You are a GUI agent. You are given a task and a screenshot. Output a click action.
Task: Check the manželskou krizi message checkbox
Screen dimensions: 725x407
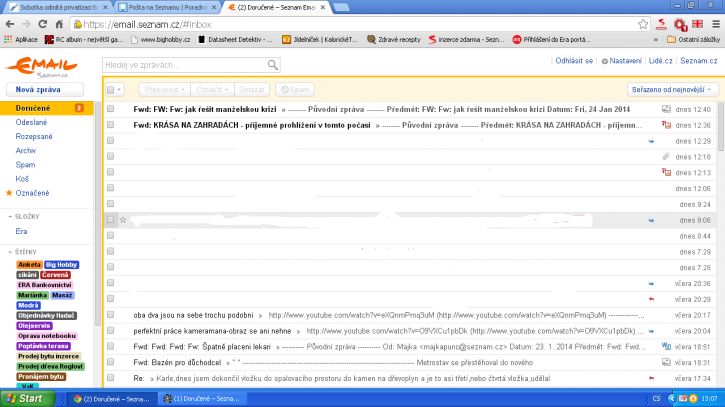point(111,109)
